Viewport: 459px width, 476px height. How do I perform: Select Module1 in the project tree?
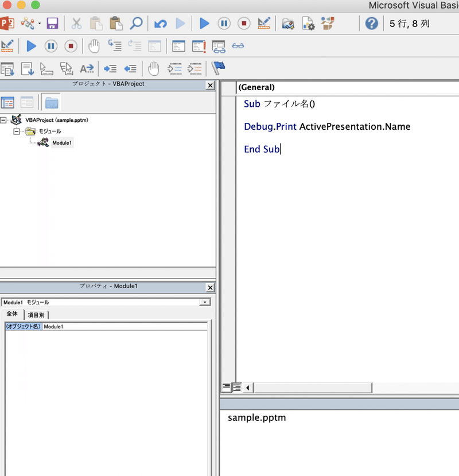tap(62, 142)
